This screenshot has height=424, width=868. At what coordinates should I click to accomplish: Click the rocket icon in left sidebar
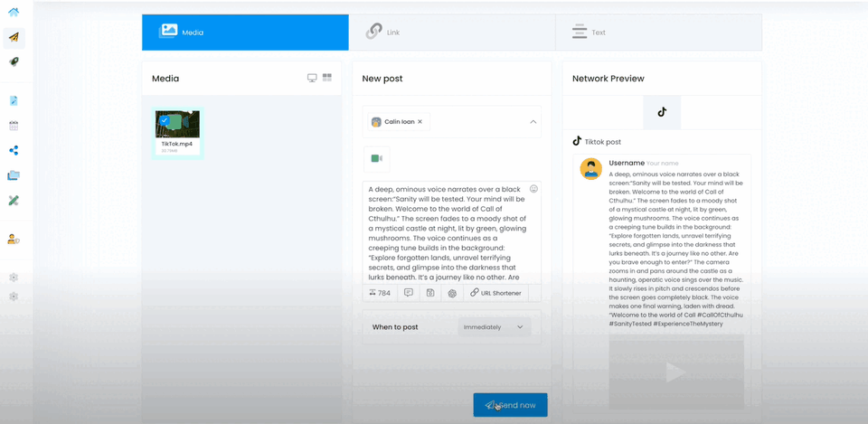(x=14, y=62)
